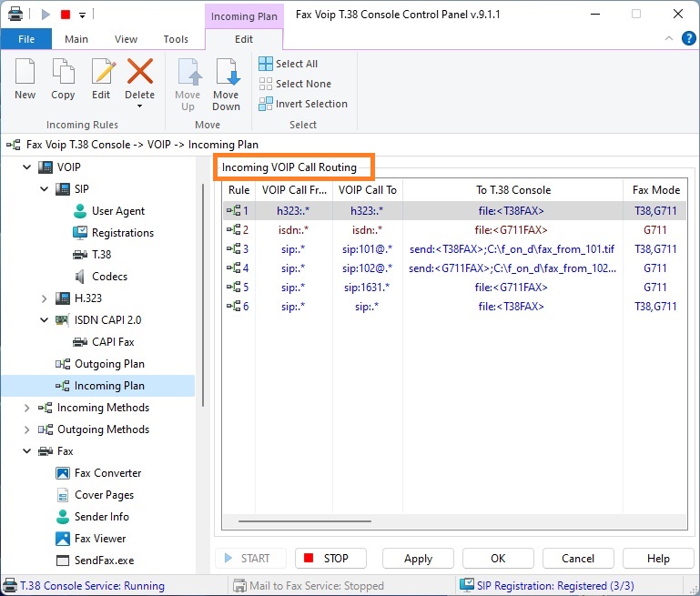Click the tree panel vertical scrollbar
Image resolution: width=700 pixels, height=596 pixels.
pyautogui.click(x=203, y=296)
